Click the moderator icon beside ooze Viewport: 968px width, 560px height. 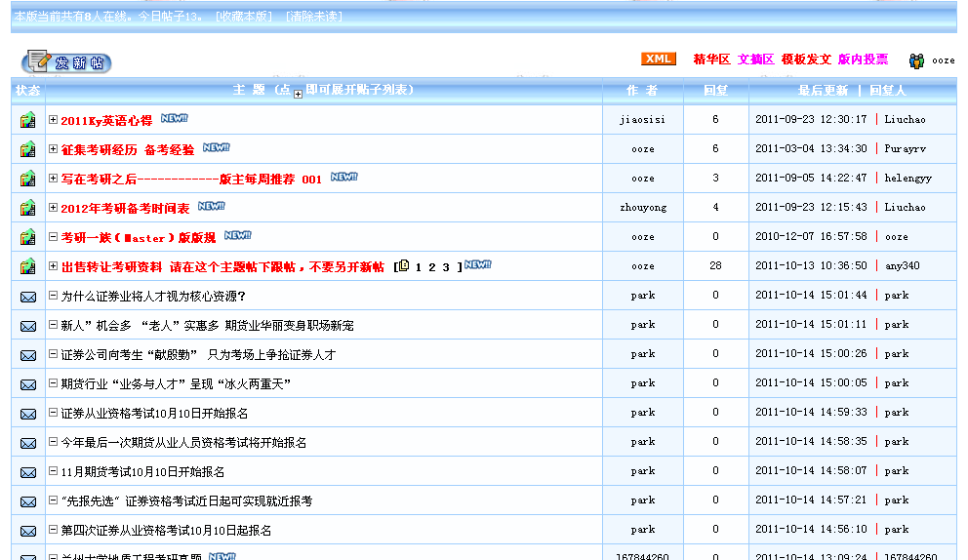pos(916,60)
